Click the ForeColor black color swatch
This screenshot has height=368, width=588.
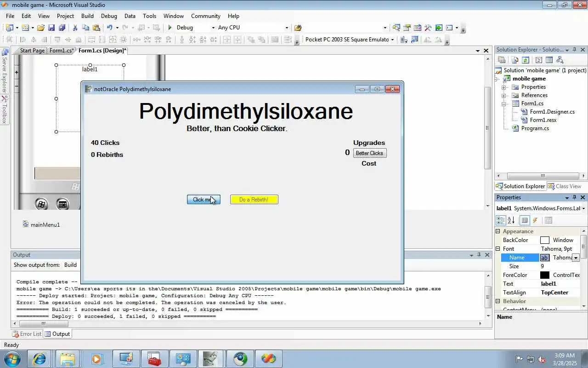(x=545, y=275)
